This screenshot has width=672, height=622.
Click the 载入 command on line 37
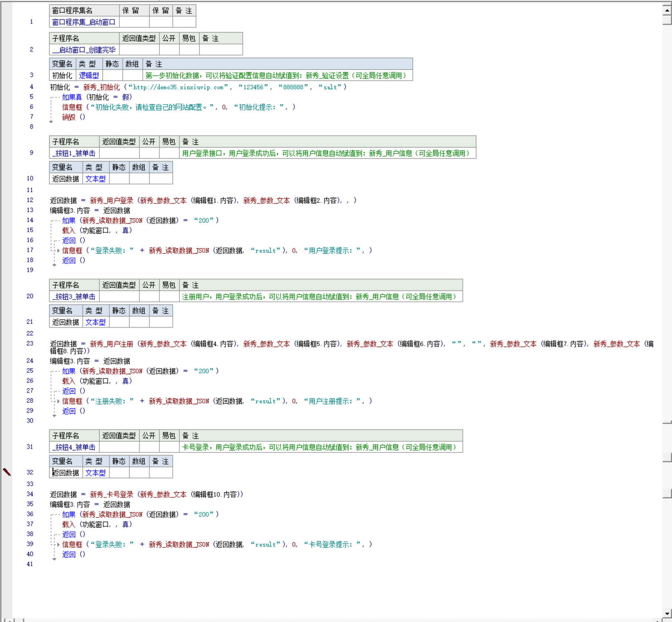coord(69,524)
